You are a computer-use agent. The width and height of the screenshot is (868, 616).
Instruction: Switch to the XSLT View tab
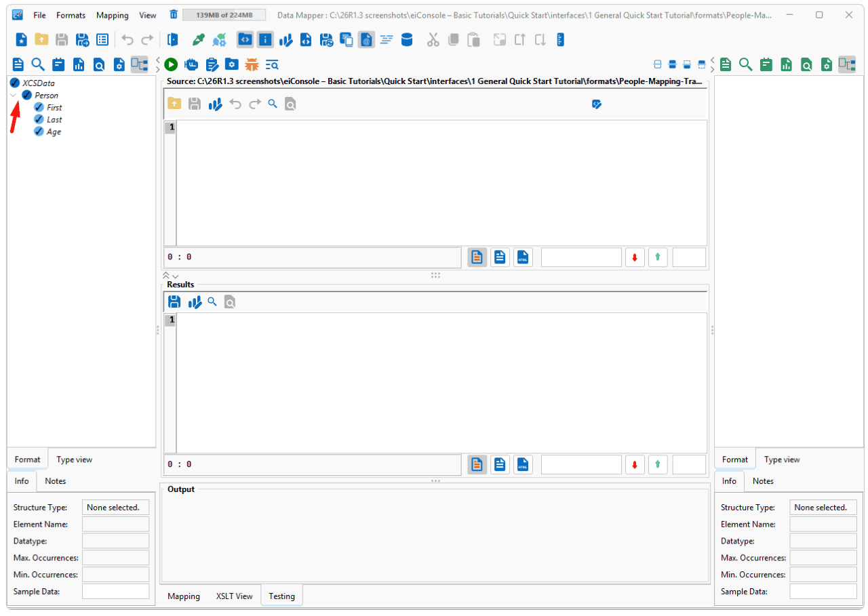coord(234,596)
